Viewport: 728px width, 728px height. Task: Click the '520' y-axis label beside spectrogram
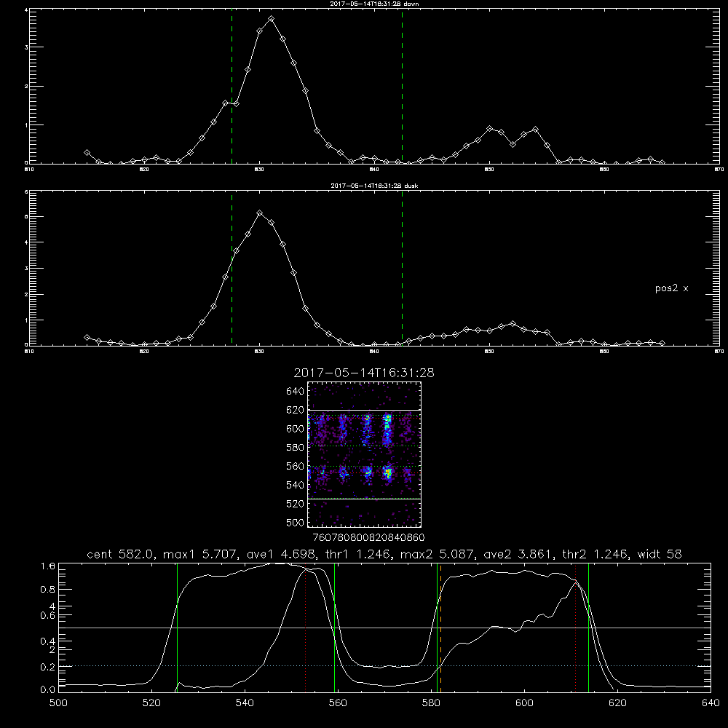click(x=296, y=504)
